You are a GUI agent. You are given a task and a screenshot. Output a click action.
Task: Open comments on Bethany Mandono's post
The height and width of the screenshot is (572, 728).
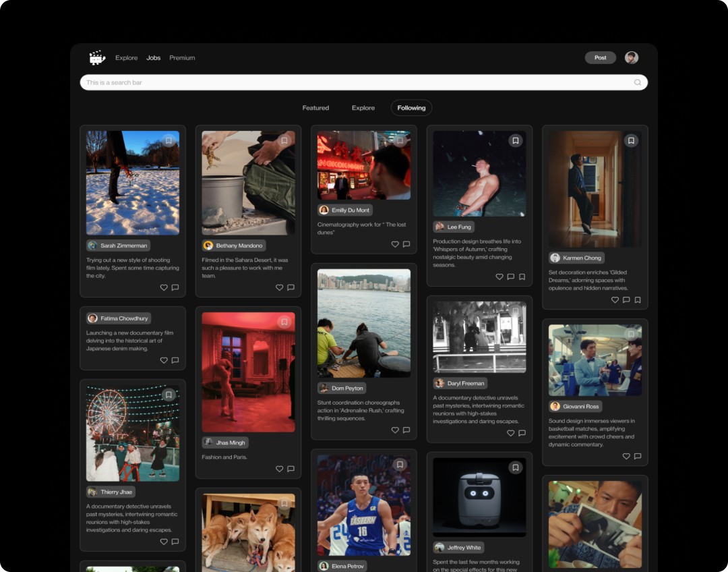[291, 287]
